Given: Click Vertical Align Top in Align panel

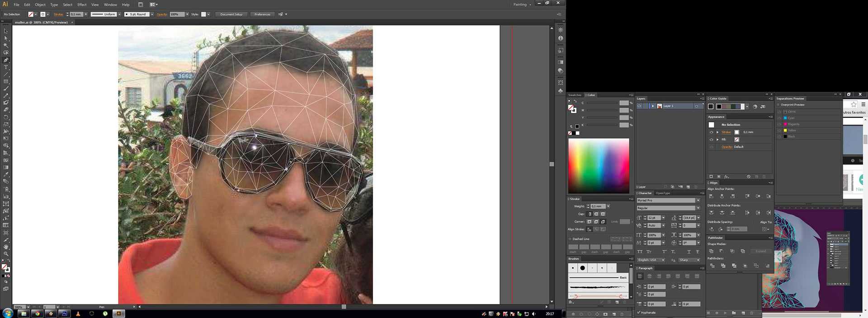Looking at the screenshot, I should [747, 196].
